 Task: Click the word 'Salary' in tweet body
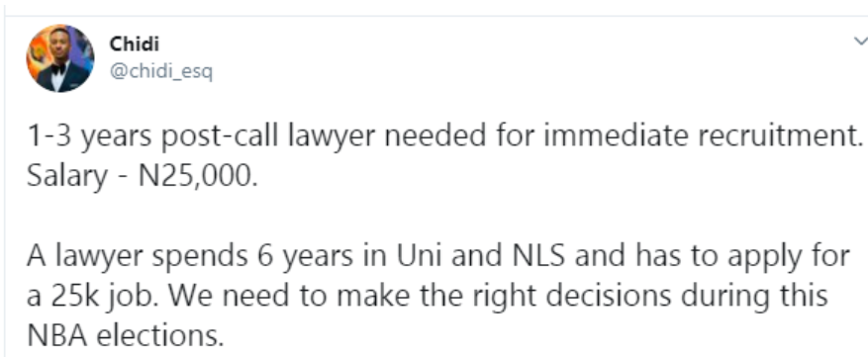[67, 177]
